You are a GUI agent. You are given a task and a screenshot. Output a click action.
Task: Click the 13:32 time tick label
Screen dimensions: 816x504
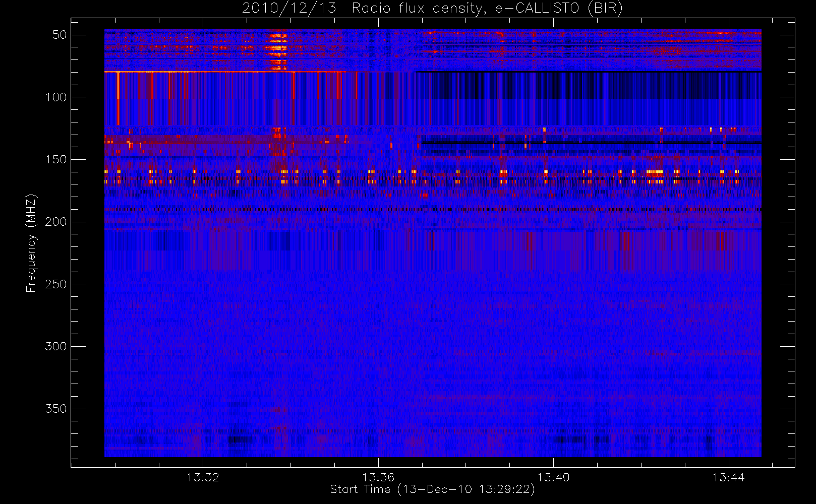(203, 477)
